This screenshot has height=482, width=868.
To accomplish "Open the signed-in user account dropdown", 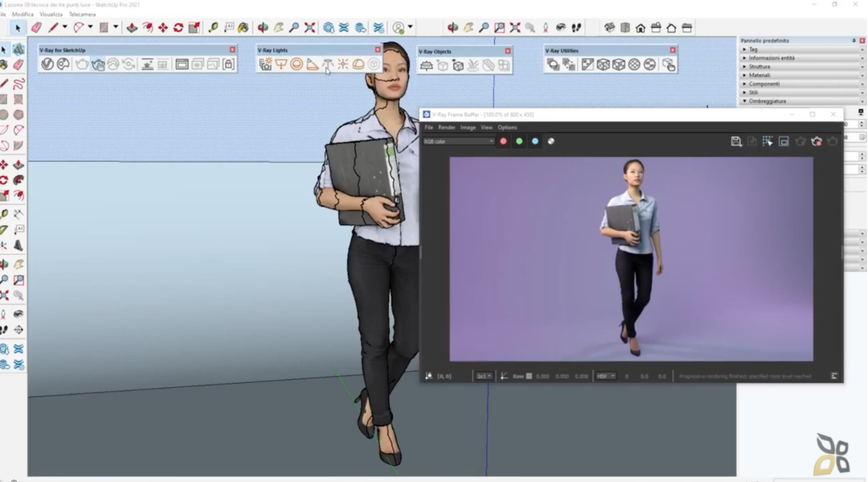I will (x=410, y=27).
